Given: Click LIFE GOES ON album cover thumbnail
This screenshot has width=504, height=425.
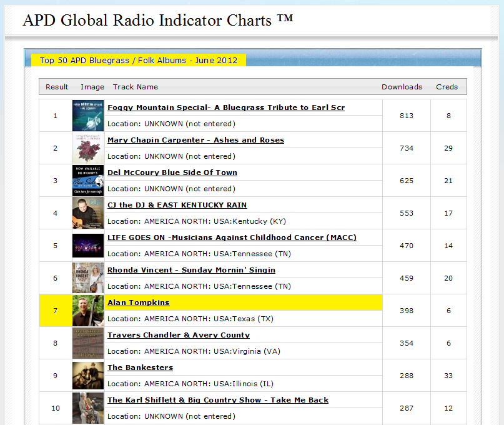Looking at the screenshot, I should click(88, 246).
